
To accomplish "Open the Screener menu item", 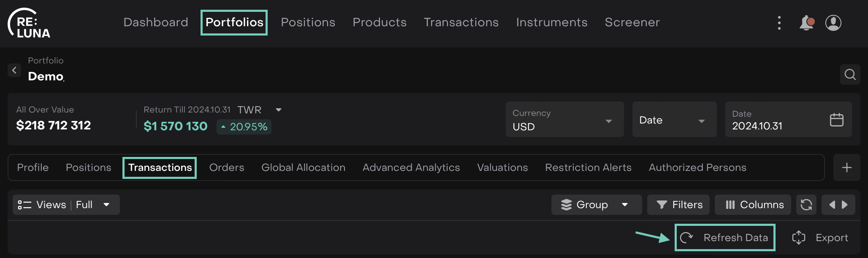I will [x=632, y=22].
